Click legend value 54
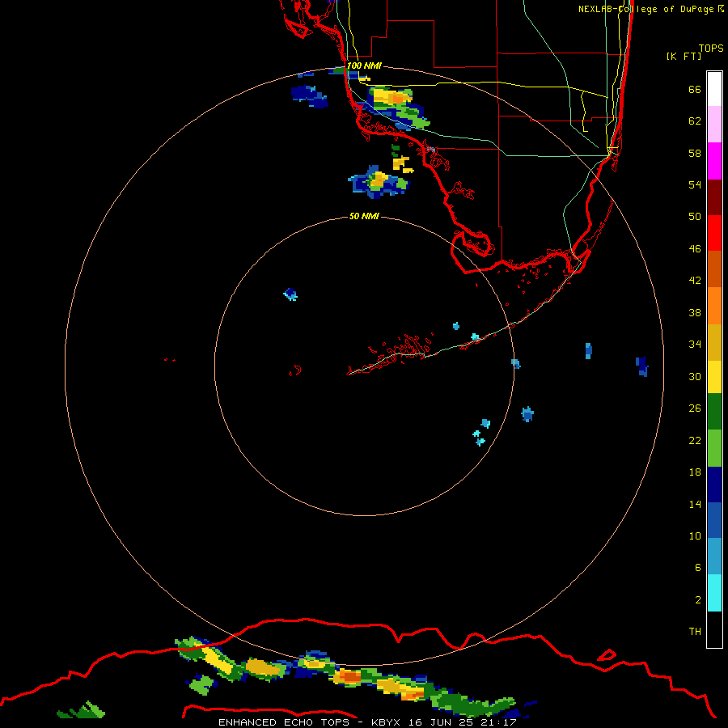This screenshot has width=728, height=728. coord(695,184)
